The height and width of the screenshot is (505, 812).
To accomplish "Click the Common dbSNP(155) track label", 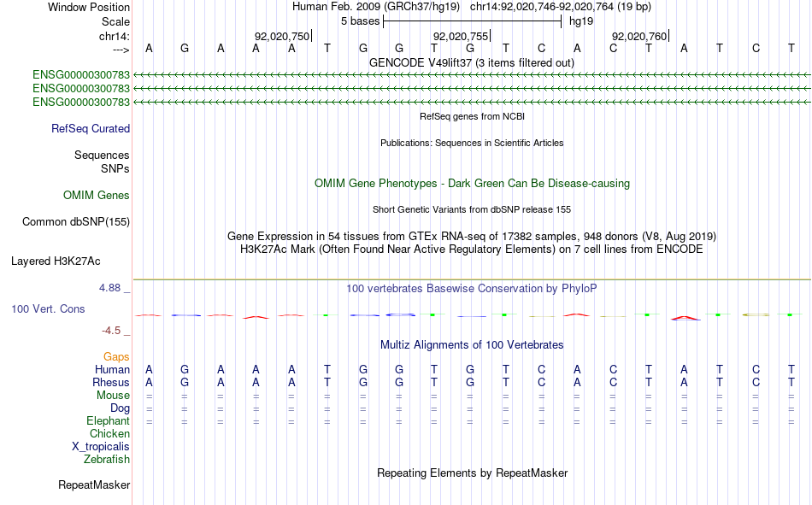I will [x=76, y=221].
